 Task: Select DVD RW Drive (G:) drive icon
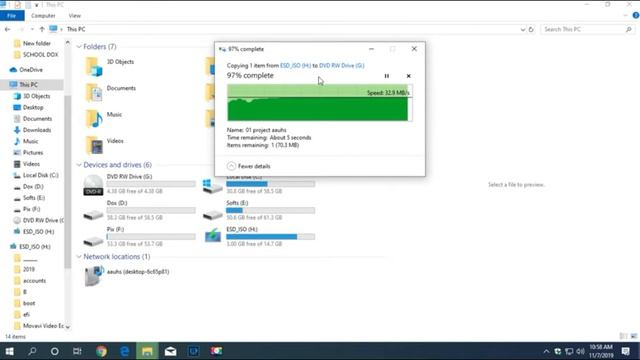click(x=93, y=185)
